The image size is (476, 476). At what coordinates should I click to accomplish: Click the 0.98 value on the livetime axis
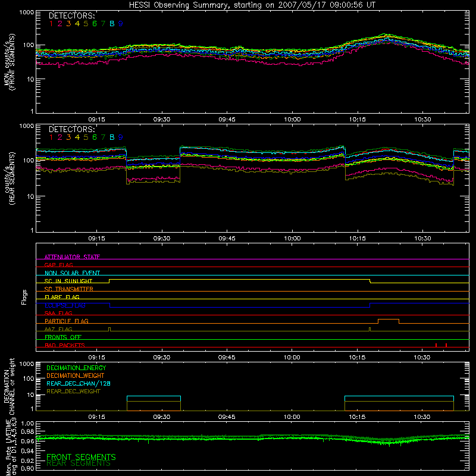click(28, 432)
